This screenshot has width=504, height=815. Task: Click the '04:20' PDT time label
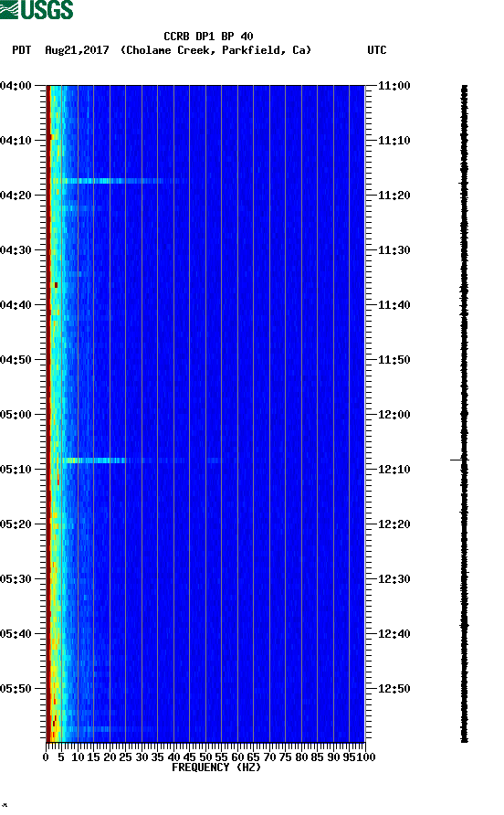coord(16,196)
